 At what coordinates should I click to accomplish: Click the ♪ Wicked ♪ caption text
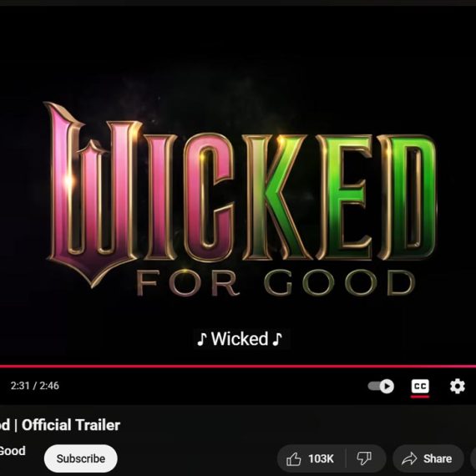point(240,339)
